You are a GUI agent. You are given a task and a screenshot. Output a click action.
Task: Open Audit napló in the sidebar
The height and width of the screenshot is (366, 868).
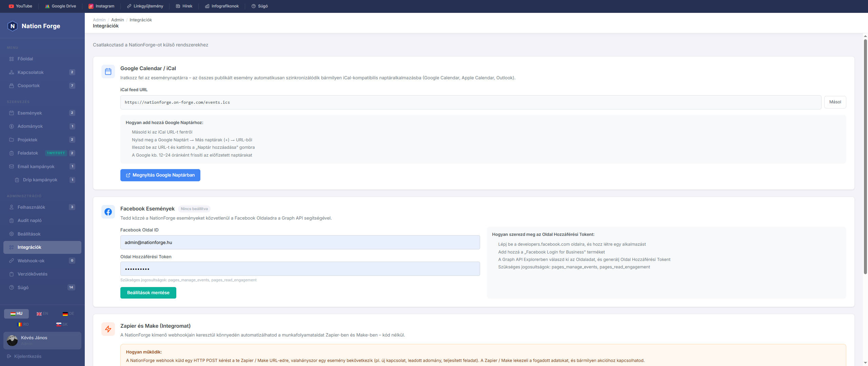(42, 221)
